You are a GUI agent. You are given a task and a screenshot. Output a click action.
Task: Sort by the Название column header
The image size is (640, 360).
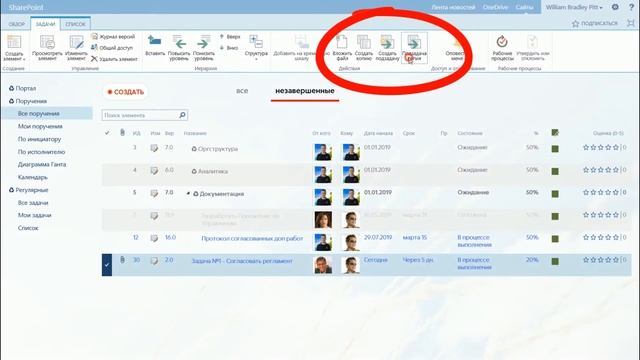point(195,133)
